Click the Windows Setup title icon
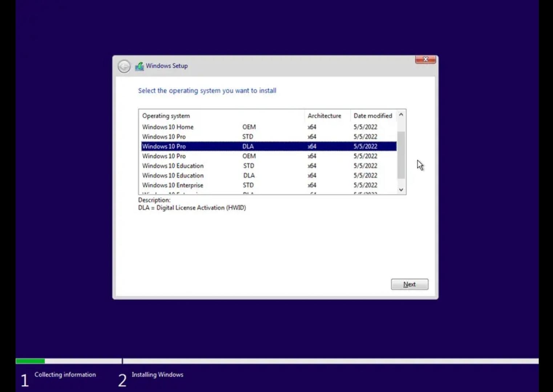Image resolution: width=553 pixels, height=392 pixels. click(x=140, y=66)
